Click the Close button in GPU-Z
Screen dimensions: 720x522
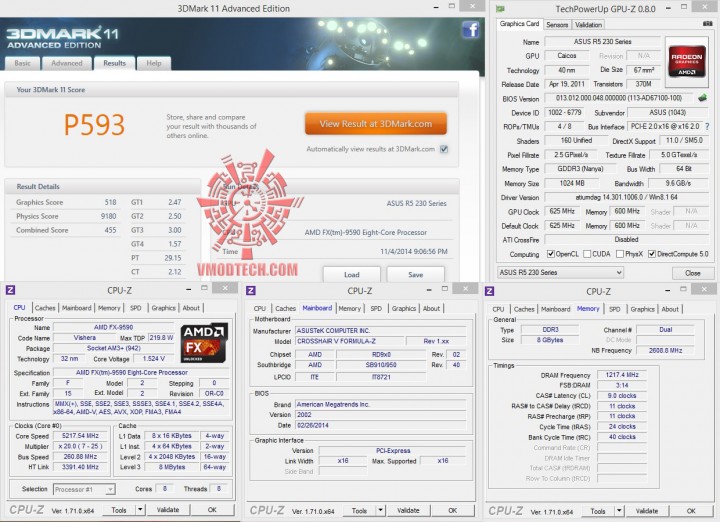(x=692, y=273)
